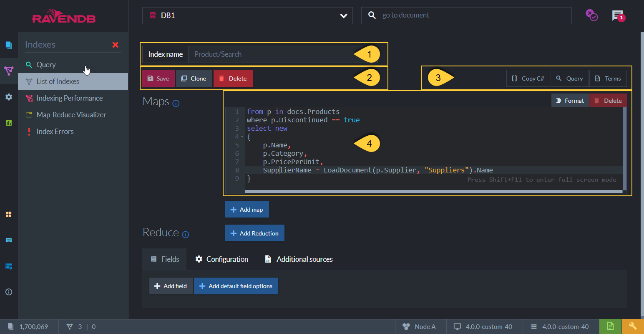Select Query in the Indexes menu
The height and width of the screenshot is (334, 644).
73,65
